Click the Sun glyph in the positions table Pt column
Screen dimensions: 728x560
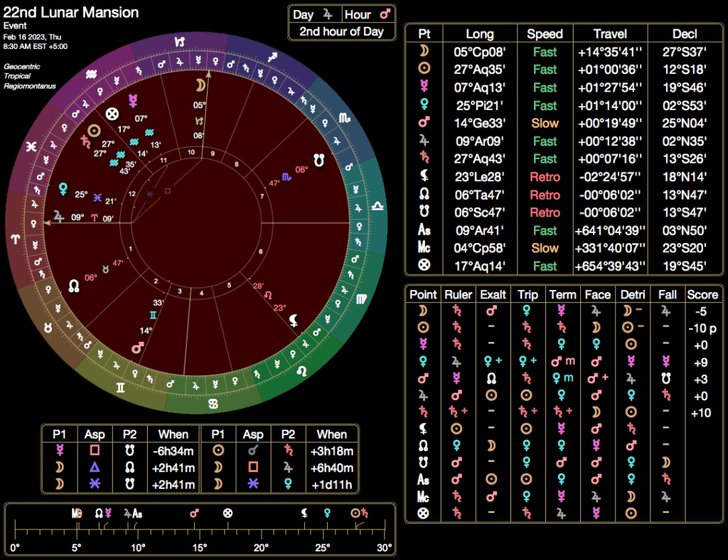click(424, 70)
